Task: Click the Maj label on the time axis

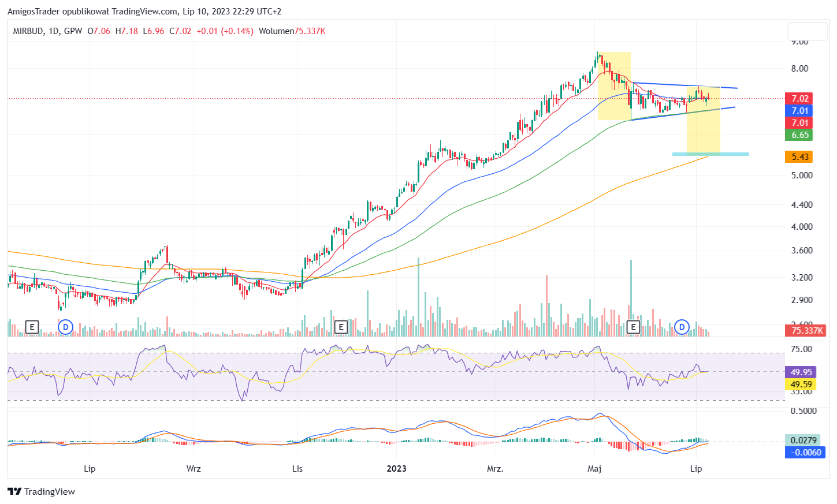Action: point(594,469)
